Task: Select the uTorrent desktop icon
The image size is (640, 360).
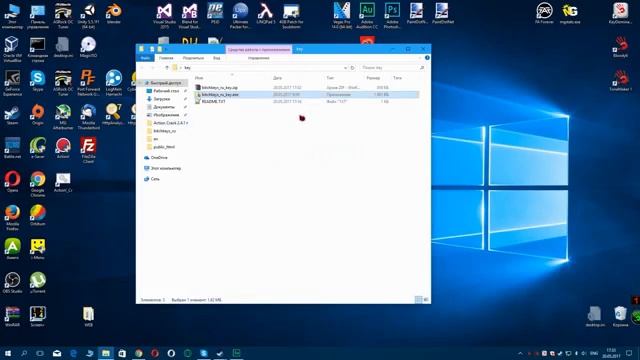Action: (38, 283)
